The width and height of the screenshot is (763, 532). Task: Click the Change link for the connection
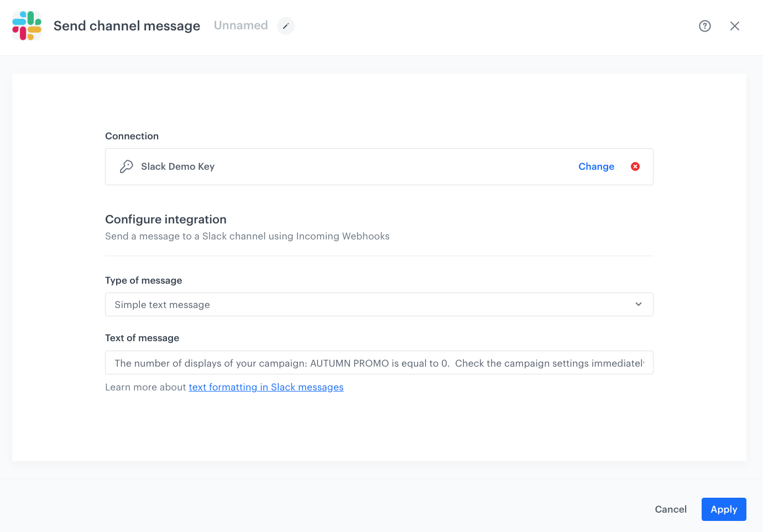[596, 166]
